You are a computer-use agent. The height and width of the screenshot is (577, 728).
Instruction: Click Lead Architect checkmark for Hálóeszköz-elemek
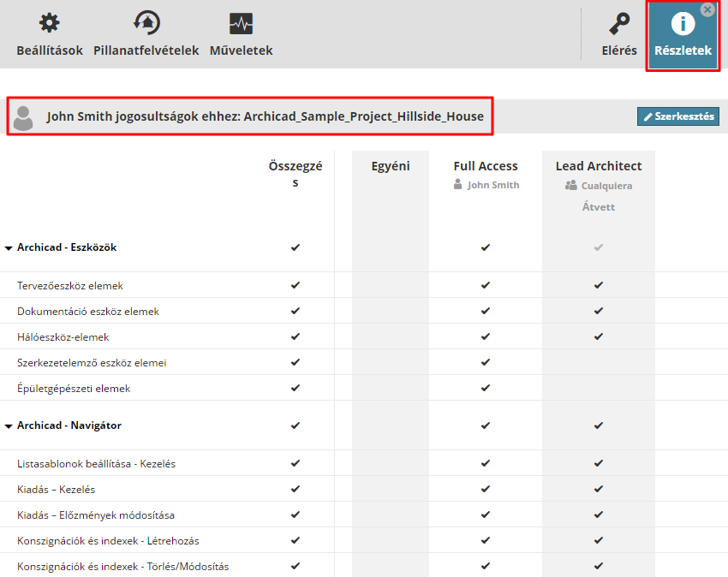(599, 336)
